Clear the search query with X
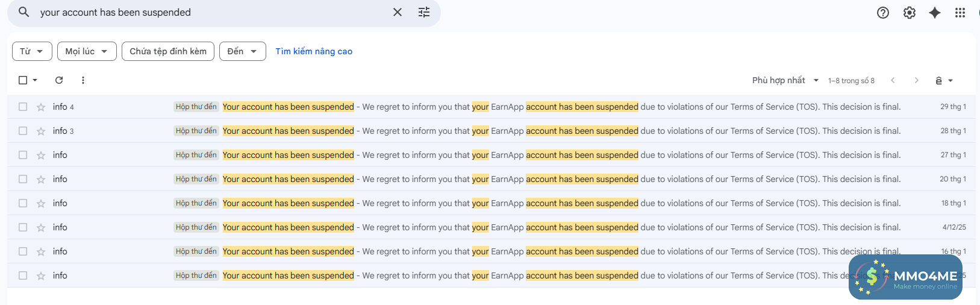The image size is (980, 305). coord(398,12)
